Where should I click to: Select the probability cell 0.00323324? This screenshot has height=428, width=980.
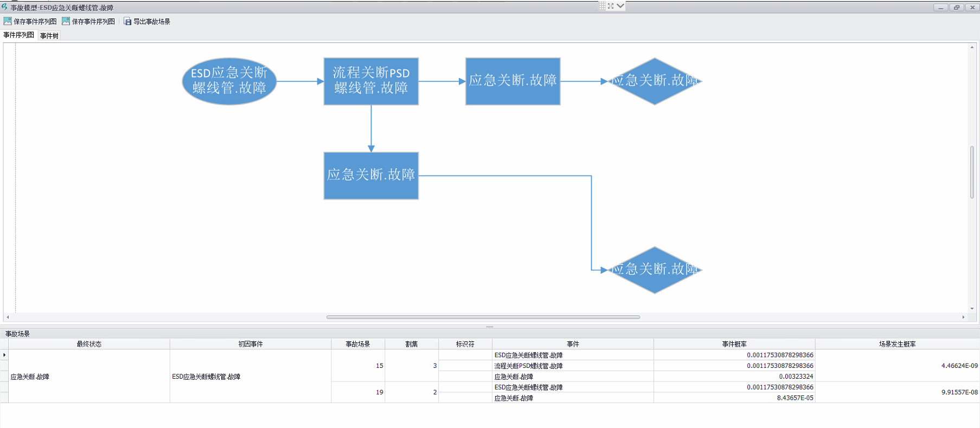point(734,377)
